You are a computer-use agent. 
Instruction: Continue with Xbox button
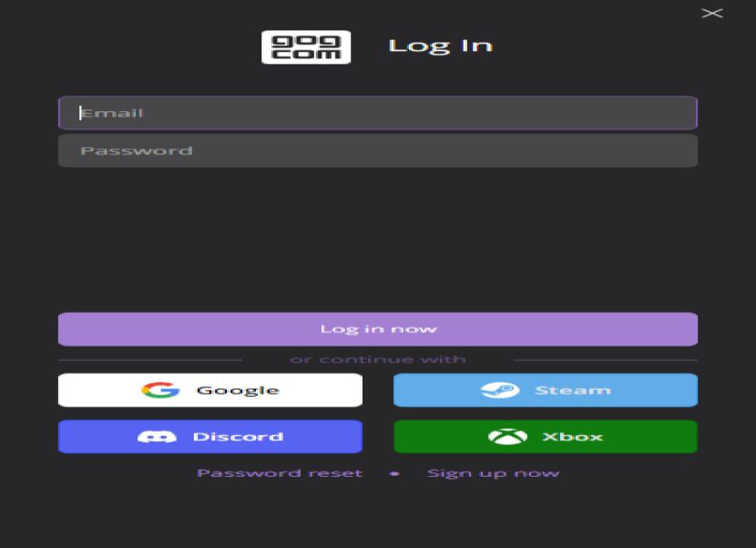click(x=546, y=437)
